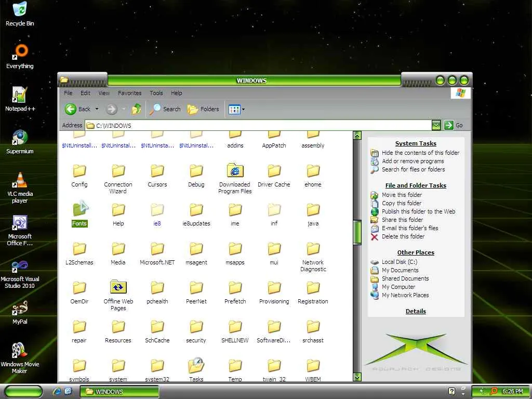The image size is (532, 399).
Task: Click the vertical scrollbar thumb
Action: point(357,232)
